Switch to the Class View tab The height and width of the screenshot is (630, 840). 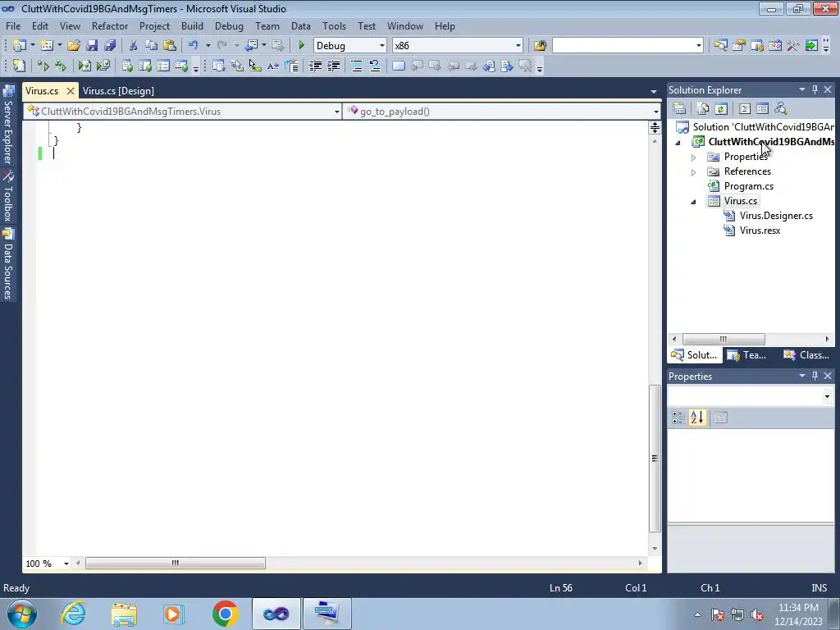(x=806, y=354)
